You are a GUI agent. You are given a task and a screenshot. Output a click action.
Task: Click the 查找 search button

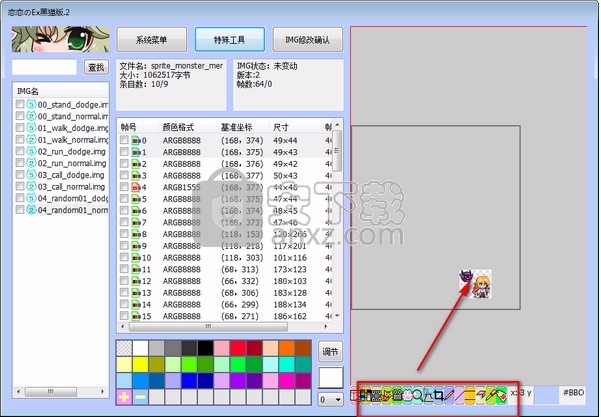[x=96, y=67]
